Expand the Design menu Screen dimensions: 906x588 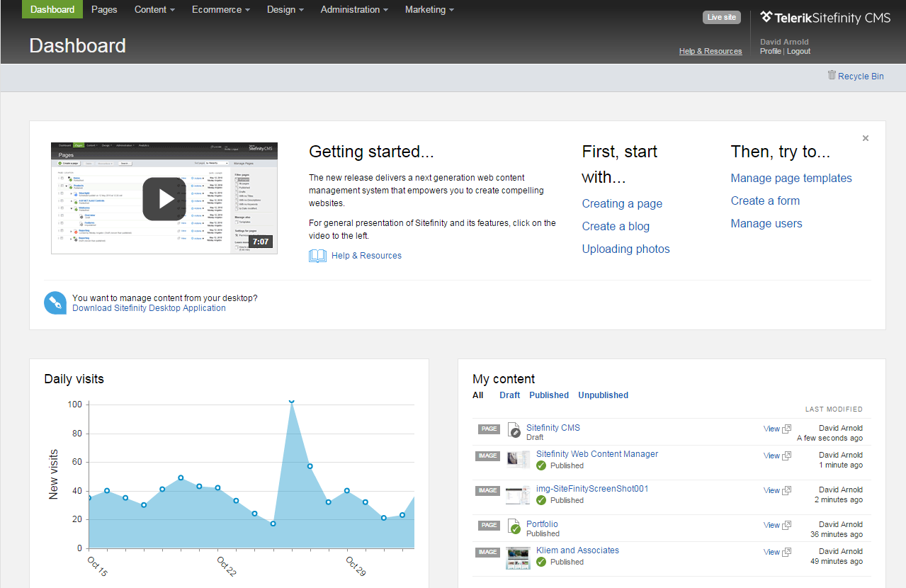pos(285,9)
